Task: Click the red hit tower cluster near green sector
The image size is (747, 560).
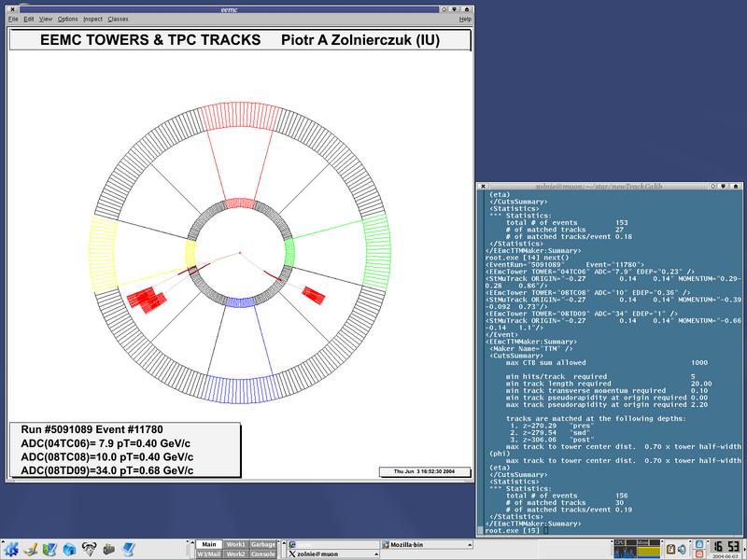Action: (314, 295)
